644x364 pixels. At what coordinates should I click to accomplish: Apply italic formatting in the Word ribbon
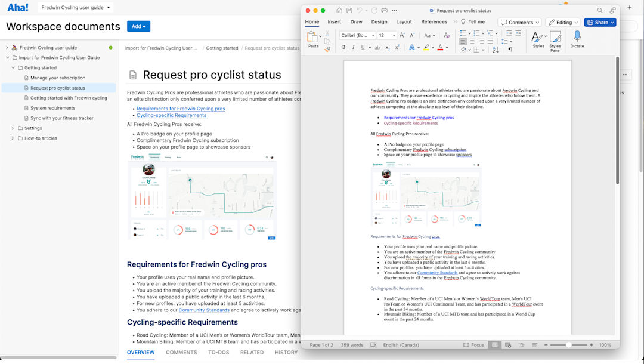click(x=354, y=47)
